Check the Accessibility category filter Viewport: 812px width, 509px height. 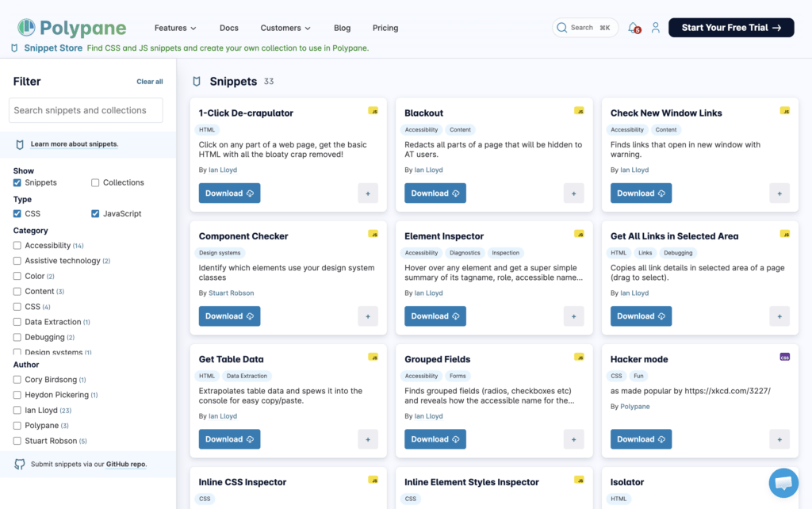pyautogui.click(x=17, y=246)
